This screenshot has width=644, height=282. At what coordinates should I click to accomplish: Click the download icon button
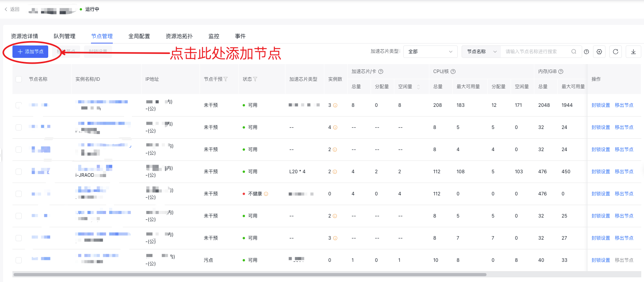coord(633,52)
